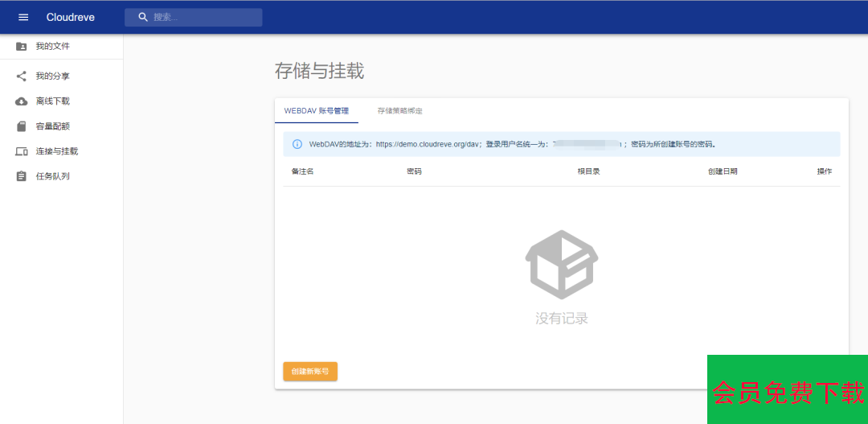Click the 备注名 column header
Image resolution: width=868 pixels, height=424 pixels.
(x=302, y=171)
